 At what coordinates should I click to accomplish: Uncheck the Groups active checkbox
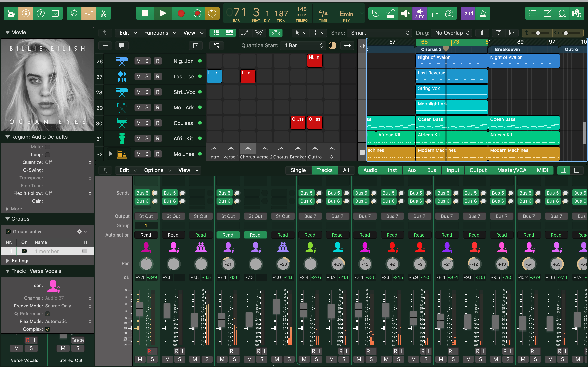click(8, 232)
